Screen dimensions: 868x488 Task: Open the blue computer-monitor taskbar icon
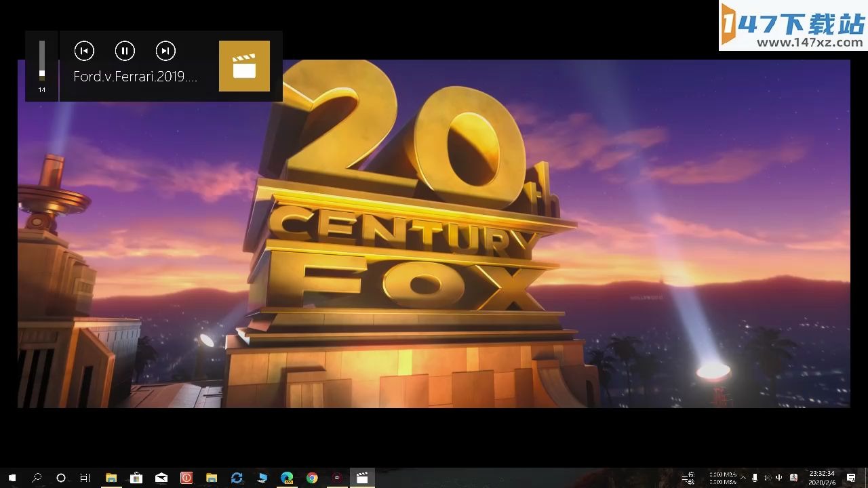[262, 478]
